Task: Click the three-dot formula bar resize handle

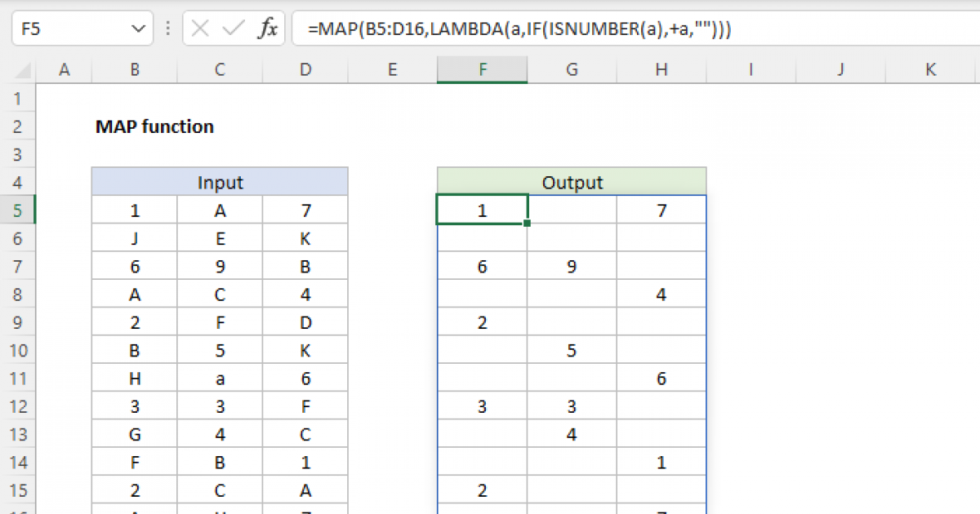Action: point(168,29)
